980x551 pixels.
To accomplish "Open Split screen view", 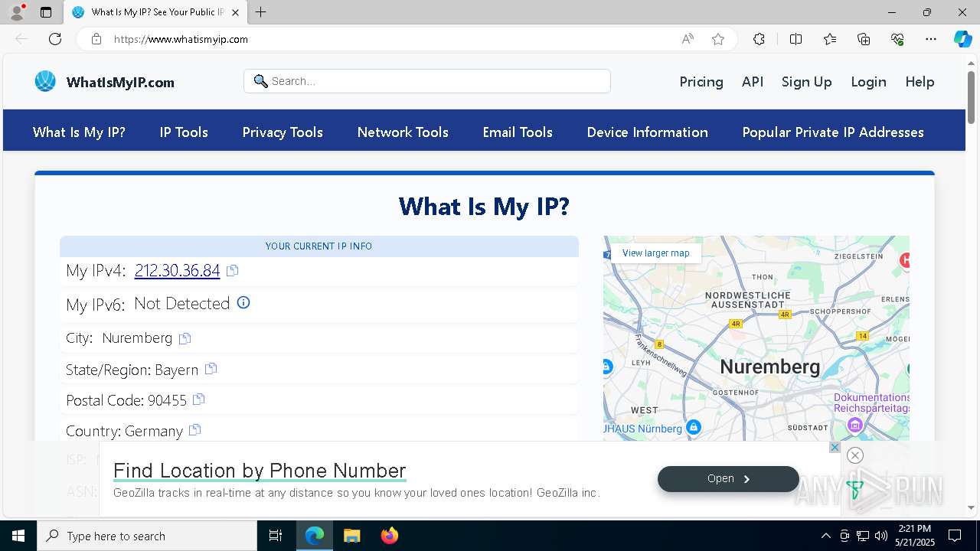I will pos(795,39).
